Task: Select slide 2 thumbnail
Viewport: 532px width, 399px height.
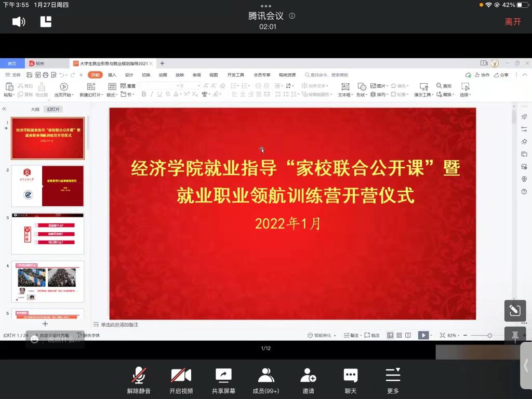Action: pyautogui.click(x=47, y=186)
